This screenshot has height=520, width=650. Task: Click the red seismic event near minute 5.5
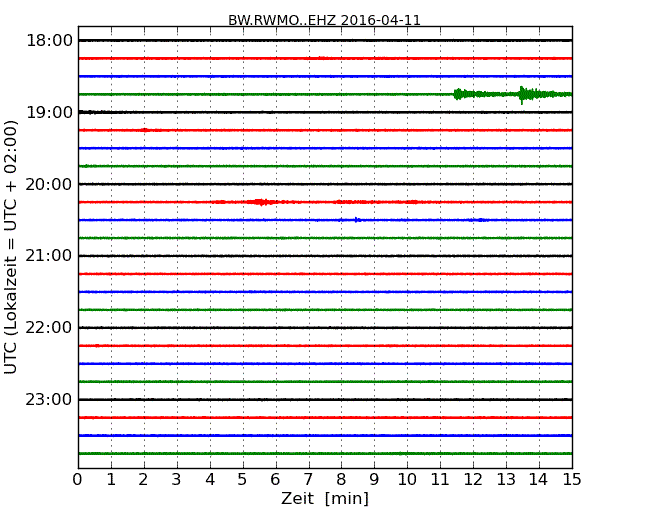point(261,202)
